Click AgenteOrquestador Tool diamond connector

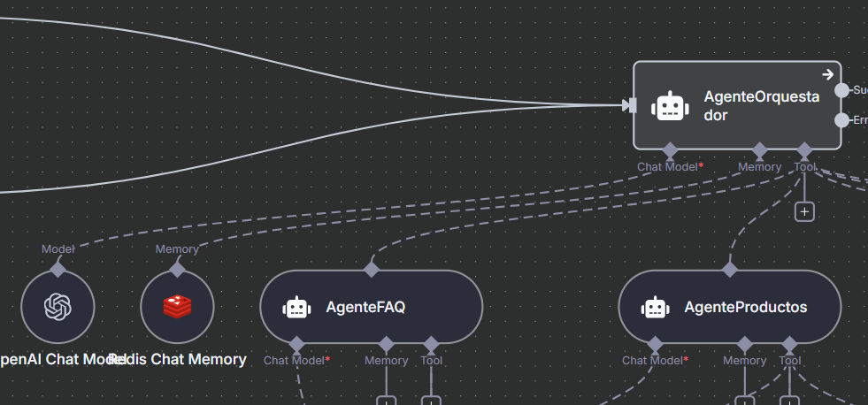pyautogui.click(x=804, y=150)
